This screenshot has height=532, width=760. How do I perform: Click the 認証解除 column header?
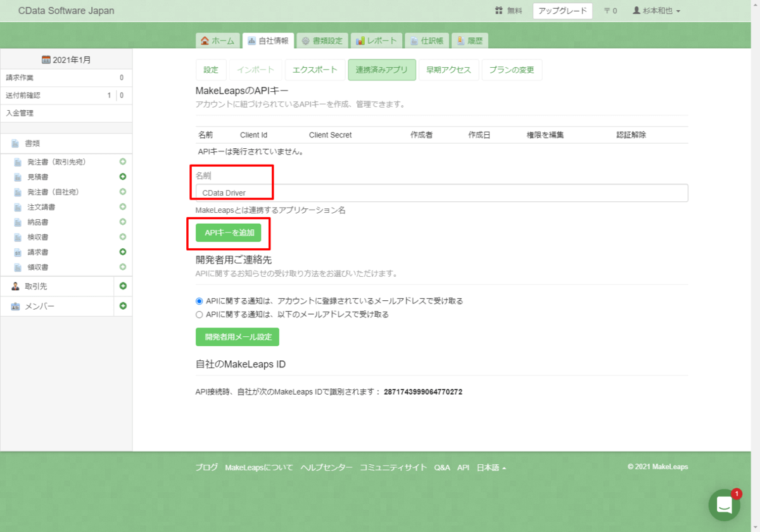pyautogui.click(x=631, y=135)
